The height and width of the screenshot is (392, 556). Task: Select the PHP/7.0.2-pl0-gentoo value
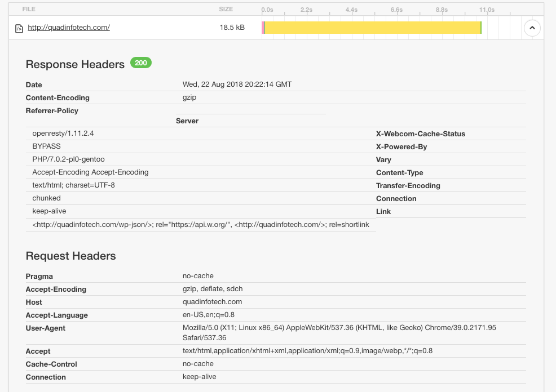(68, 159)
